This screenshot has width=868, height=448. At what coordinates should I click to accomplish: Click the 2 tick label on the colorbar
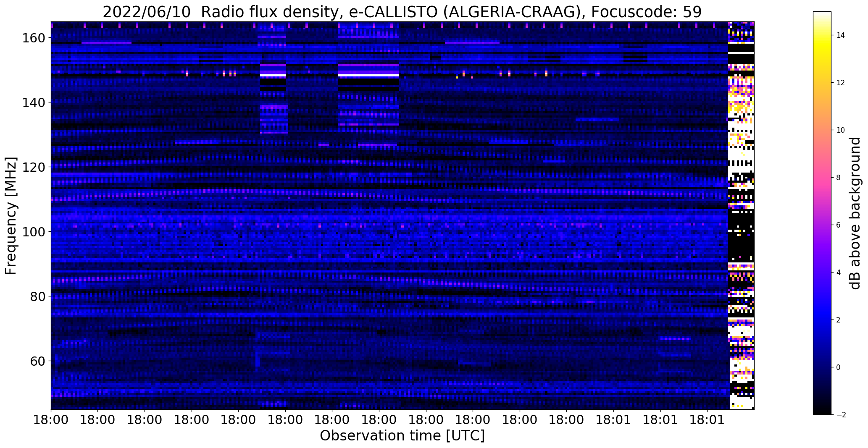pyautogui.click(x=839, y=320)
